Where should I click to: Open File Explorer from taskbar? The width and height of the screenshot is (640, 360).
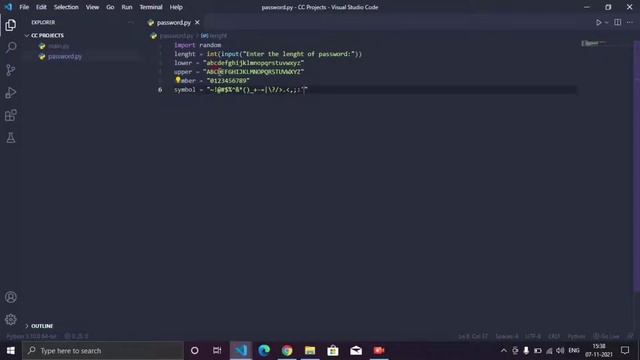310,351
